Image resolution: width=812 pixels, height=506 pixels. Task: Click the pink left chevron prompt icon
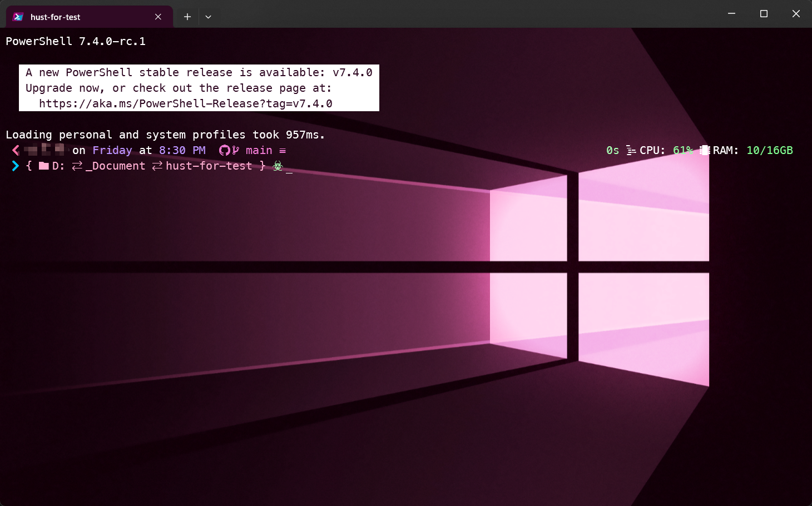point(16,150)
